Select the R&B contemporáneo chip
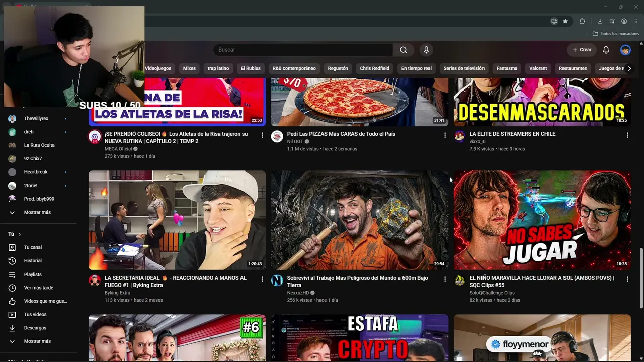 (294, 68)
